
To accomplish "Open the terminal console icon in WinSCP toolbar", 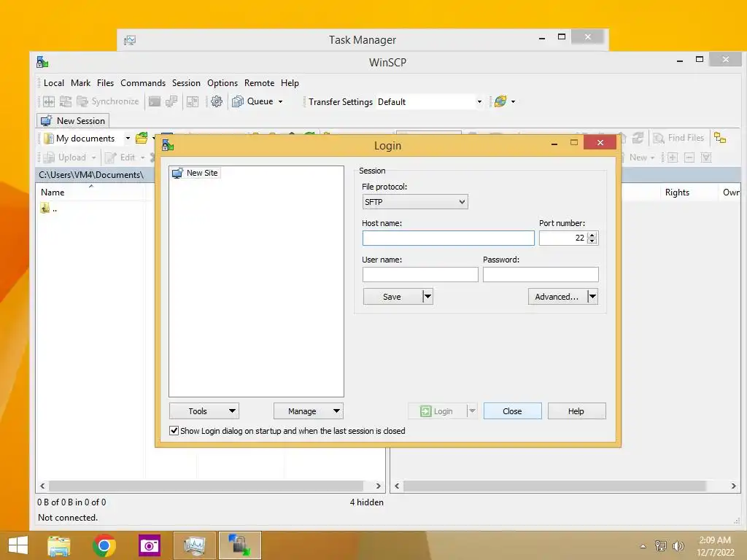I will pyautogui.click(x=155, y=101).
